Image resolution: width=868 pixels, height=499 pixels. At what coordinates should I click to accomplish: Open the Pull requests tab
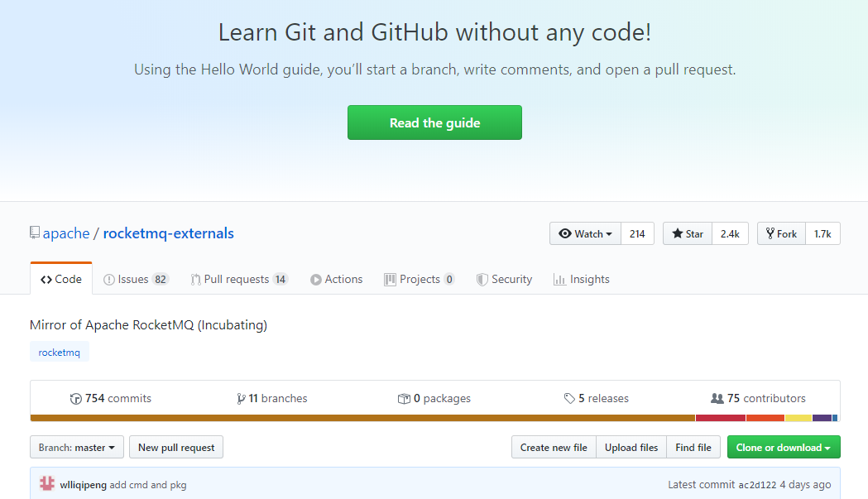tap(239, 279)
